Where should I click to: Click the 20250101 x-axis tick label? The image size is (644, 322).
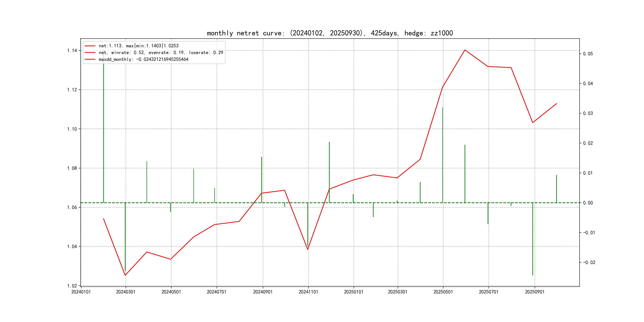click(x=353, y=292)
